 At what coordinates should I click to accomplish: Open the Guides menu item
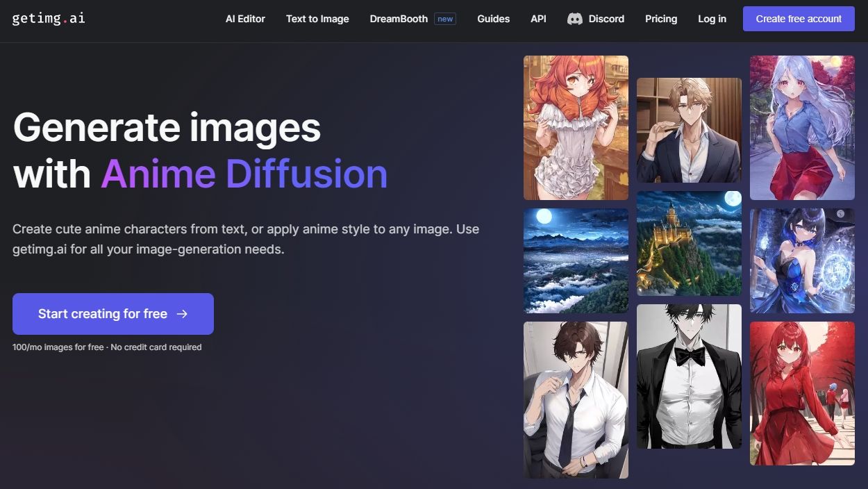(x=493, y=19)
